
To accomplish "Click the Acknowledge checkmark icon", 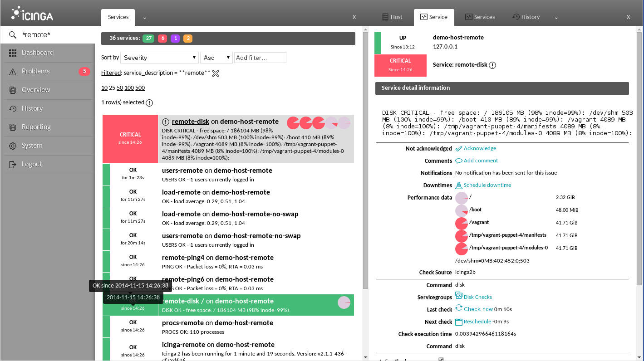I will click(459, 148).
